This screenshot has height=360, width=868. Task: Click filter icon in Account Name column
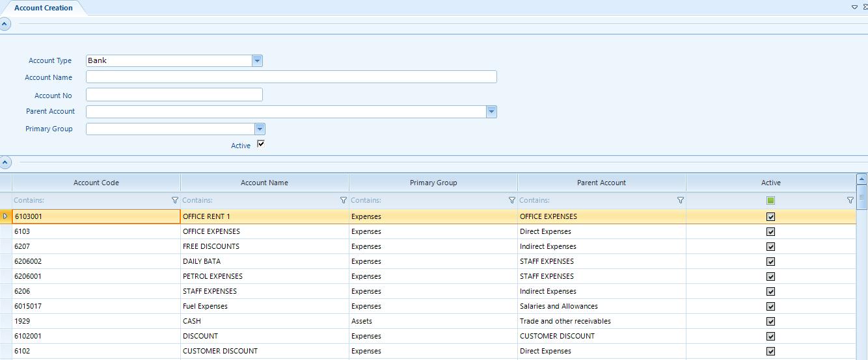tap(344, 200)
